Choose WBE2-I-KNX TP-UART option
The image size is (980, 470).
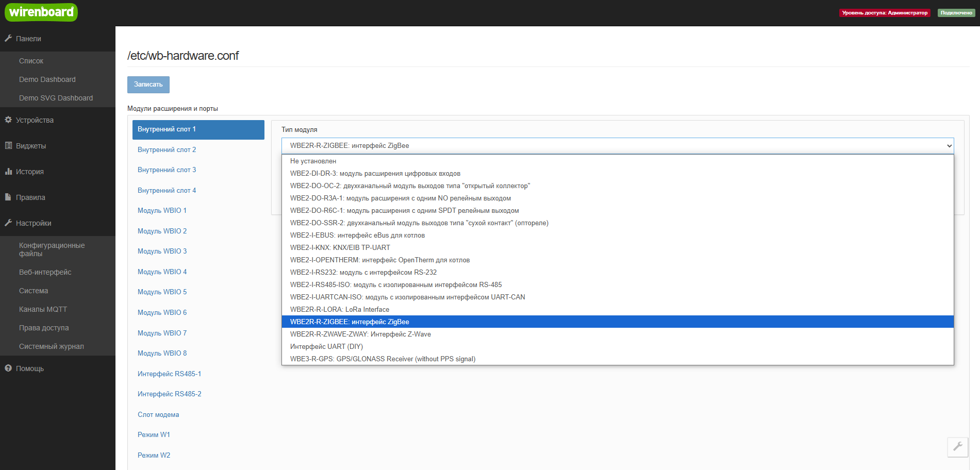click(618, 248)
